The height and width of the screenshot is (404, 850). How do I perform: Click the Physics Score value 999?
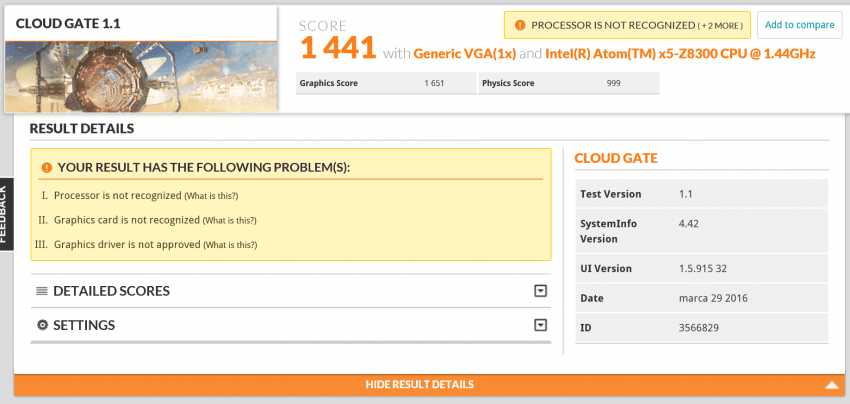coord(614,84)
